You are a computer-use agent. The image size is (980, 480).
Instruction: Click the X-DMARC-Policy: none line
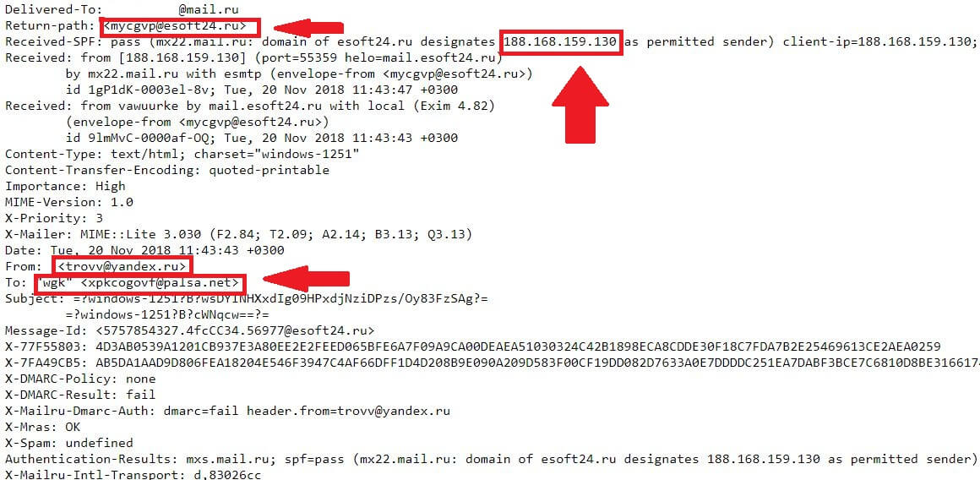click(80, 379)
